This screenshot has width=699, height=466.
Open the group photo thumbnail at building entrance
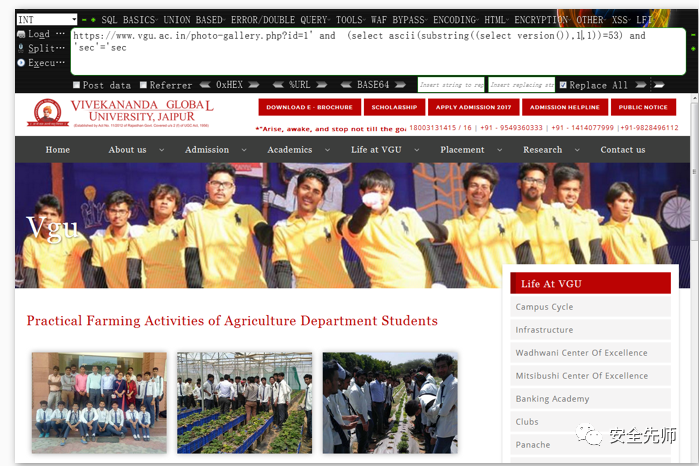click(x=99, y=403)
